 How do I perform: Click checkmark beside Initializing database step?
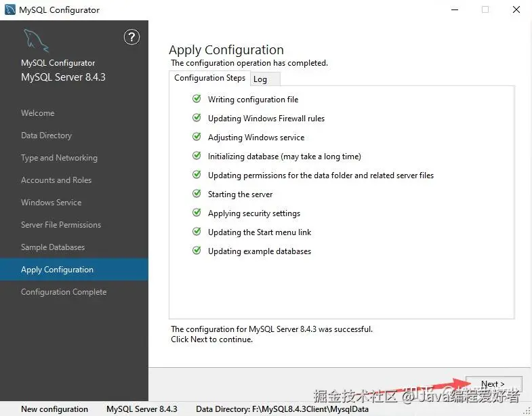point(197,156)
